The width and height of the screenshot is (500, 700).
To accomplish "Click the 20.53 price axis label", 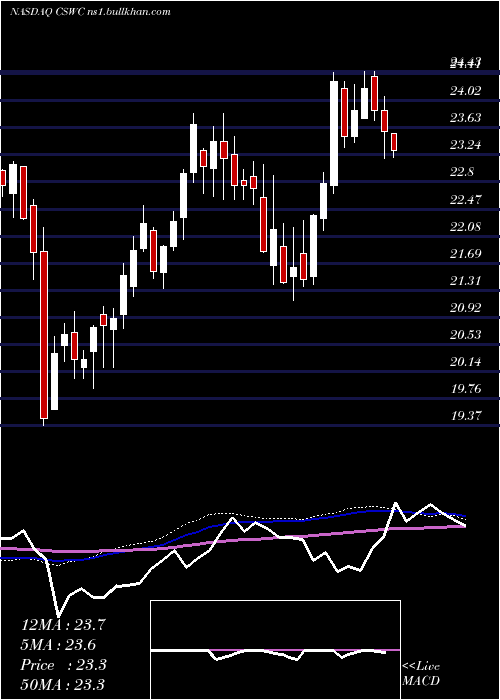I will pyautogui.click(x=466, y=335).
